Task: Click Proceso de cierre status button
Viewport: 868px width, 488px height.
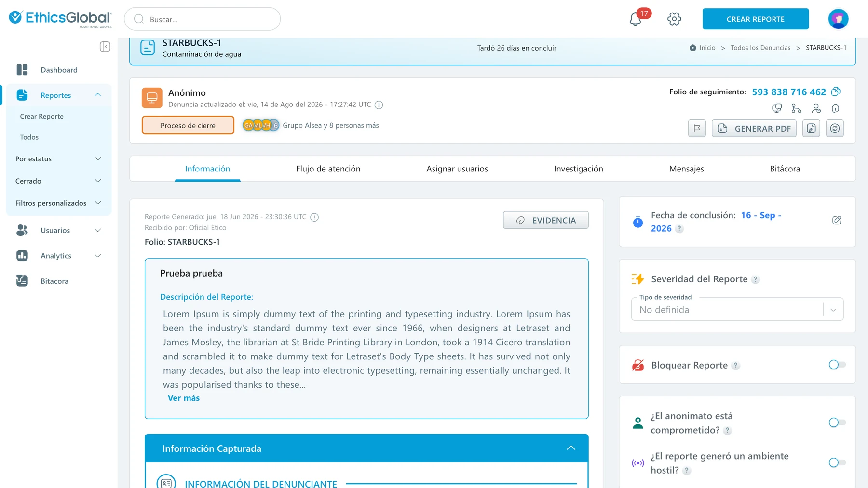Action: click(x=188, y=125)
